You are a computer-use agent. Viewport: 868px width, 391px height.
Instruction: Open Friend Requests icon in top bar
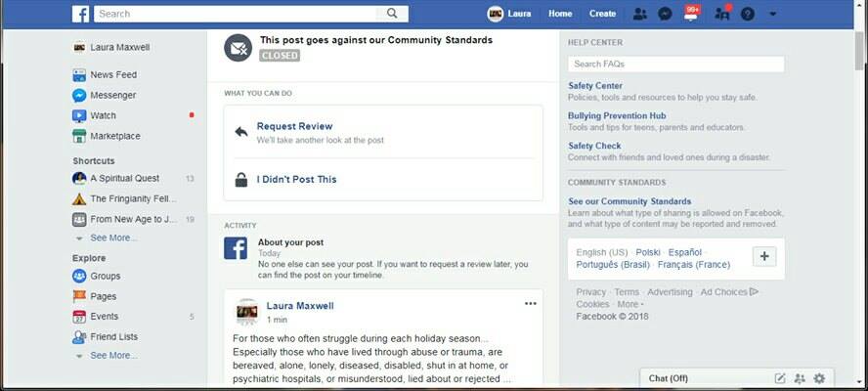coord(640,14)
